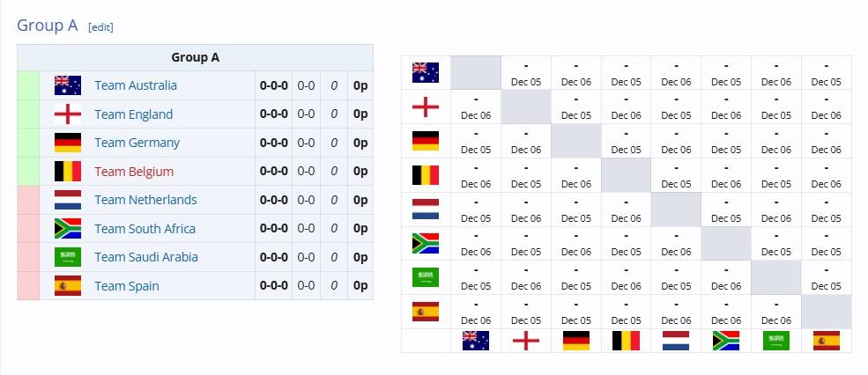Click the Australia flag in standings table
Viewport: 868px width, 375px height.
(68, 85)
